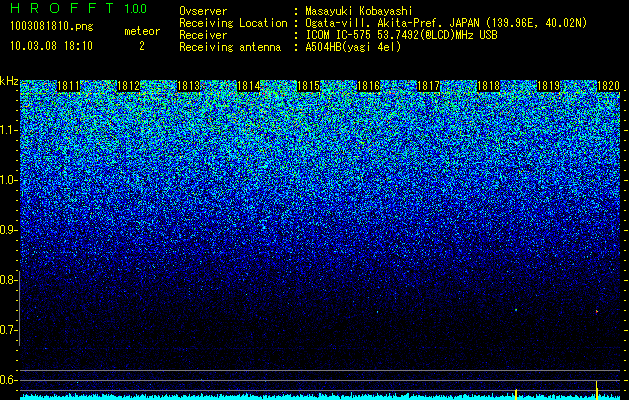Screen dimensions: 629x400
Task: Click the 0.9 frequency axis label
Action: pos(7,230)
